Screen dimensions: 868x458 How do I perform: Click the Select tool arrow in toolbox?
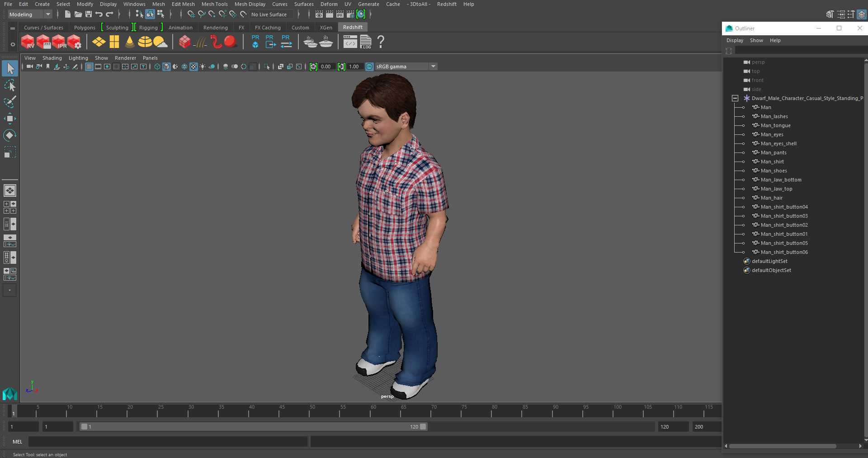click(10, 69)
